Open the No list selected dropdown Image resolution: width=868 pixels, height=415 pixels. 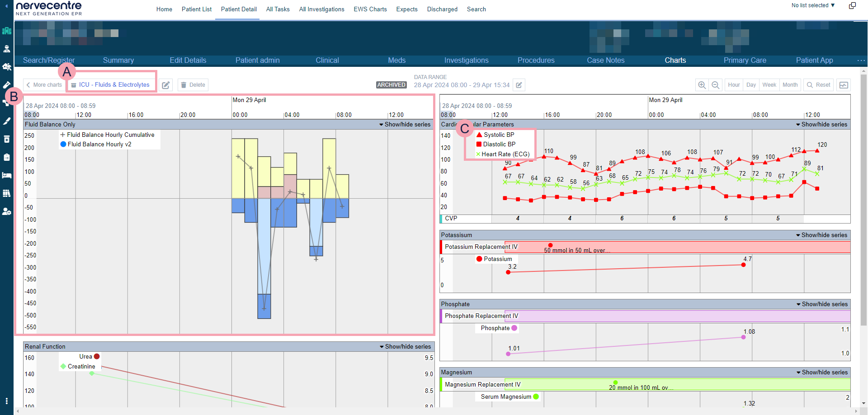pos(813,5)
